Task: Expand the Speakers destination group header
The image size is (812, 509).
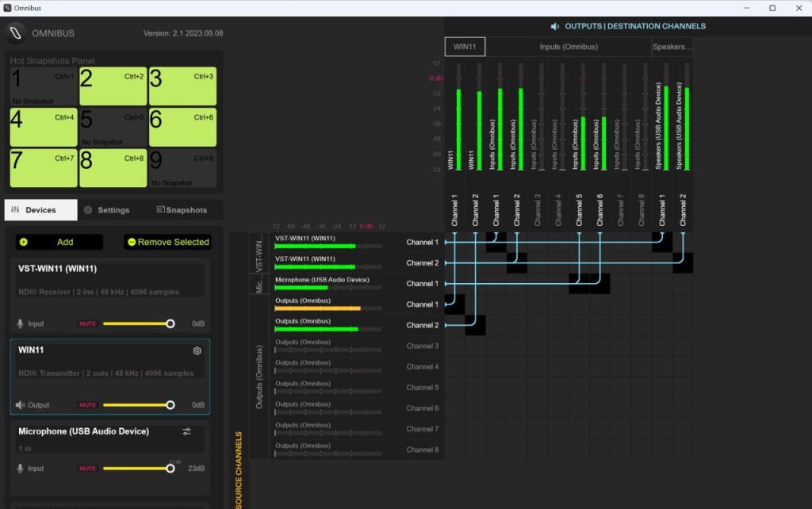Action: point(672,47)
